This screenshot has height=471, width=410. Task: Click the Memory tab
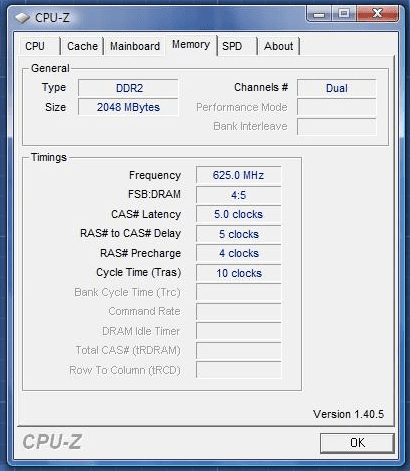coord(191,44)
